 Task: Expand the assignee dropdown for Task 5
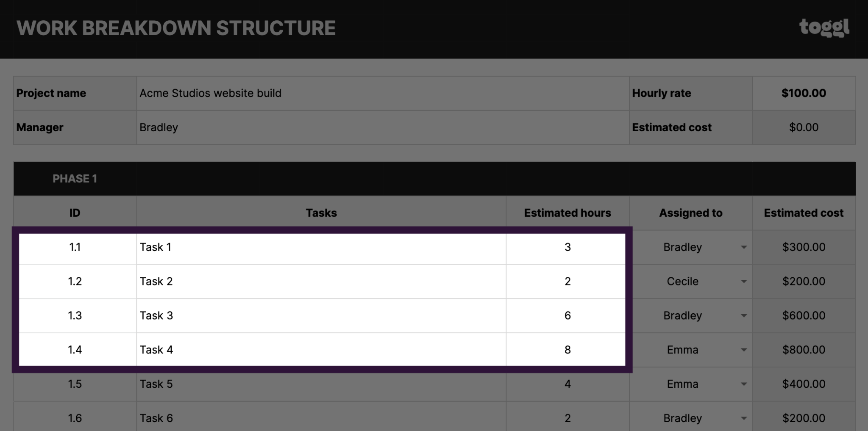(x=743, y=384)
